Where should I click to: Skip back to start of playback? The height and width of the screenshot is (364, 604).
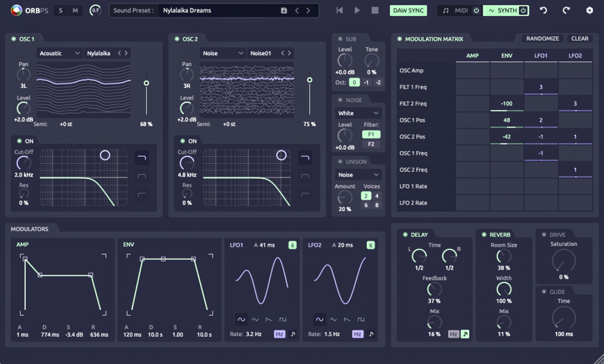pos(339,10)
